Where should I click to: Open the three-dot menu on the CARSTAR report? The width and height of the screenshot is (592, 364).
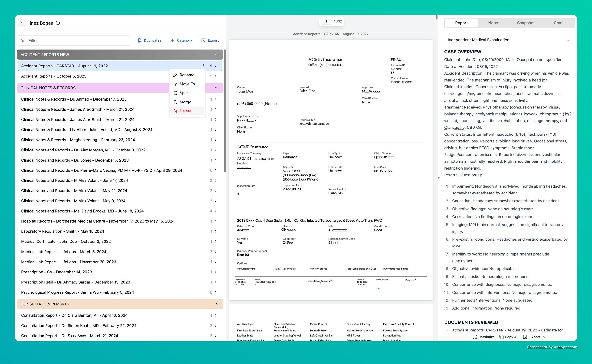click(x=203, y=66)
